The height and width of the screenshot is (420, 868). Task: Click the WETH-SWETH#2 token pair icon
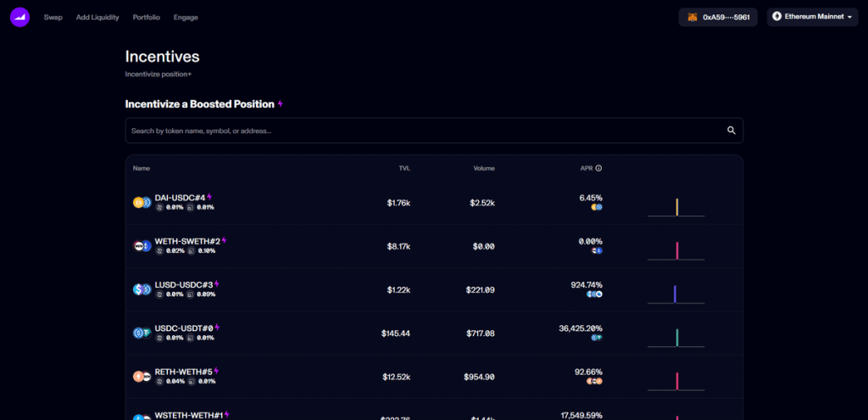142,246
